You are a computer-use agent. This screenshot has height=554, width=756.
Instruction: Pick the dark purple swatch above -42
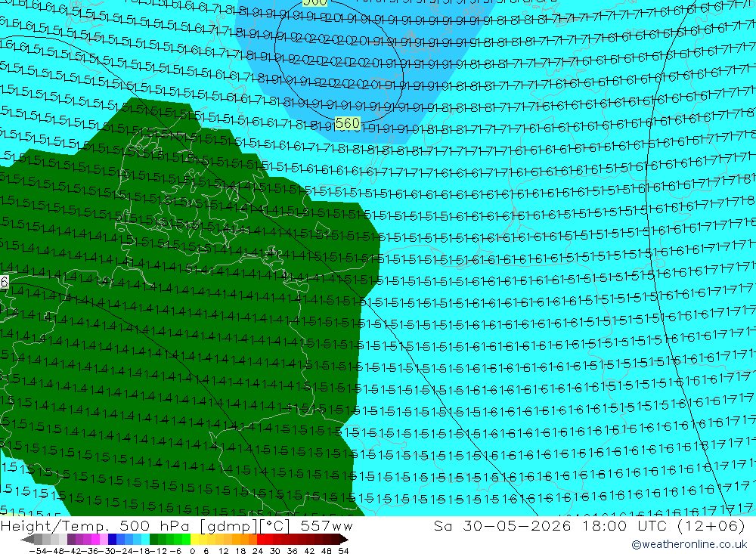[71, 539]
